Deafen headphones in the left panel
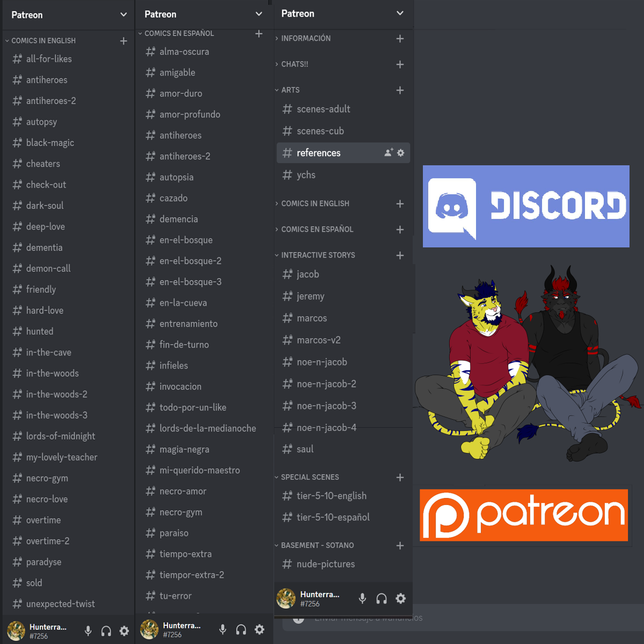644x644 pixels. point(106,631)
